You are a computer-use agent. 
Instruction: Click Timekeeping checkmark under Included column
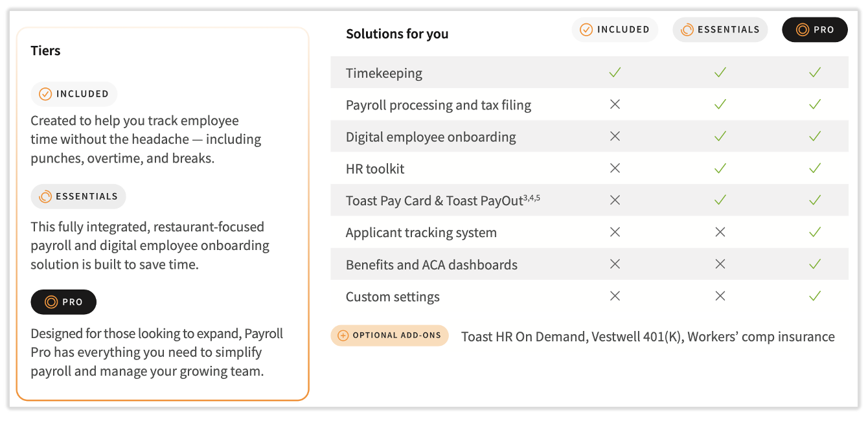(x=615, y=73)
